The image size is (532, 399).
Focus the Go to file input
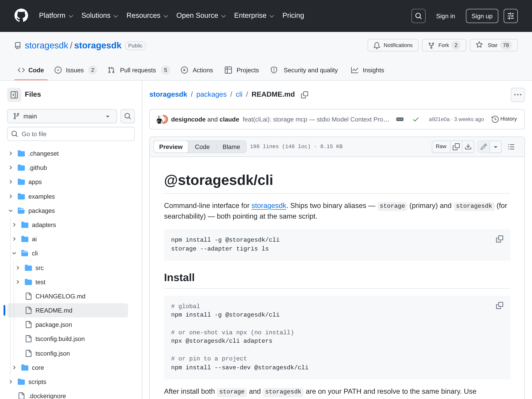pos(71,134)
